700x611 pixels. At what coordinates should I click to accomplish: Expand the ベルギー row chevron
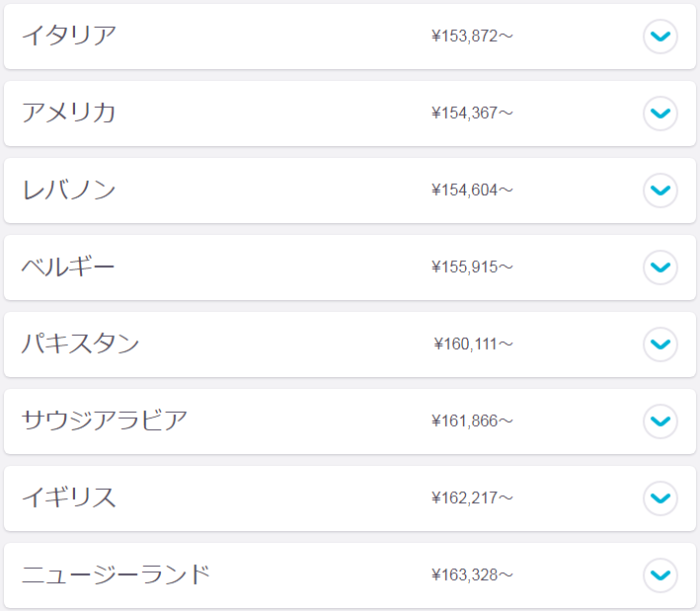[x=661, y=267]
